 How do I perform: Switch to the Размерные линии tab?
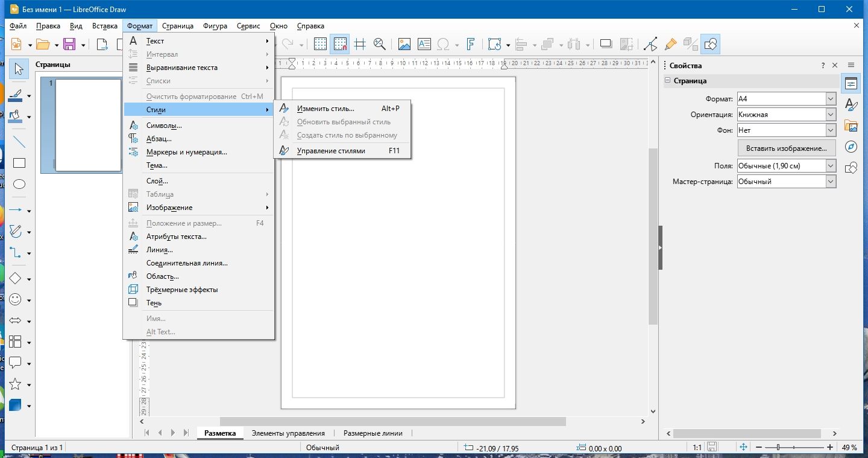375,433
